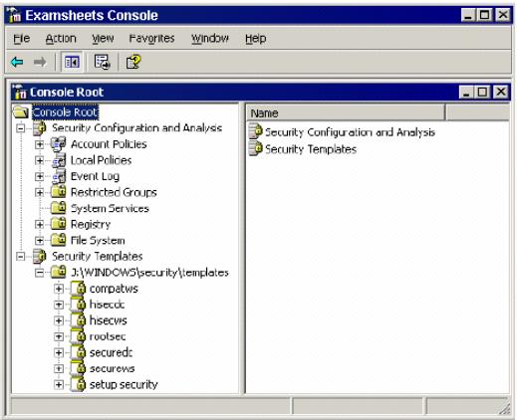Click the Name column header
Viewport: 517px width, 420px height.
tap(346, 113)
